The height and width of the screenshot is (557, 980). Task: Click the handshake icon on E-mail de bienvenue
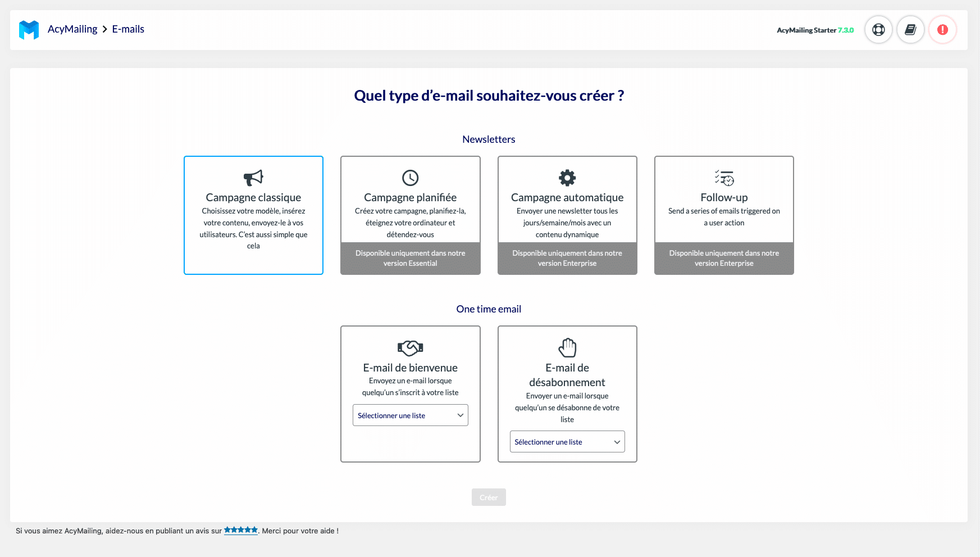(410, 347)
